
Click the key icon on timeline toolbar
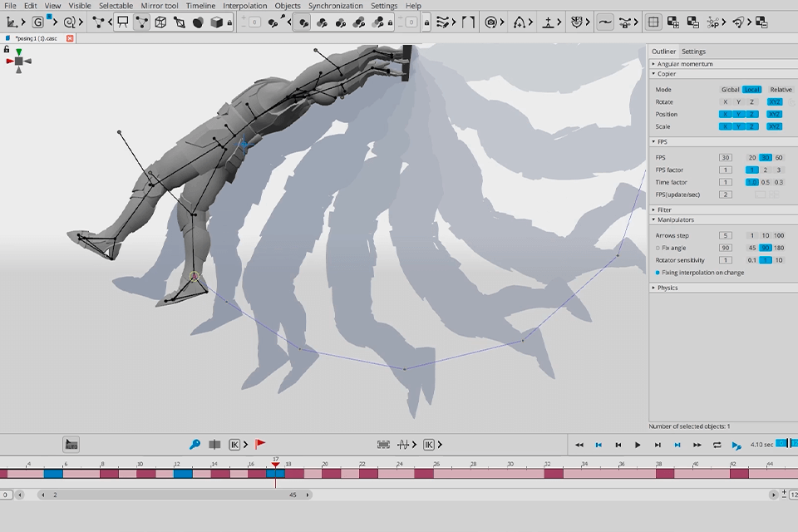click(x=195, y=445)
